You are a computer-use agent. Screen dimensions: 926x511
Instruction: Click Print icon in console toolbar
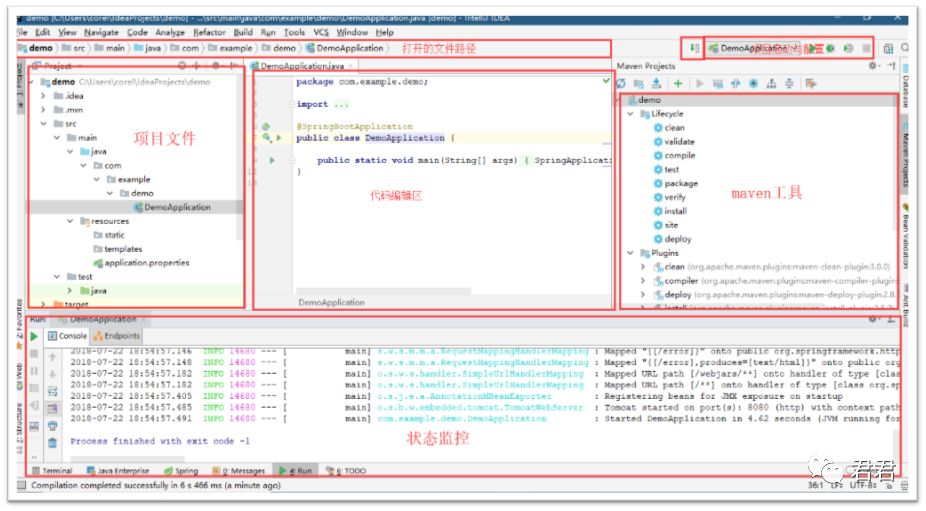[52, 426]
